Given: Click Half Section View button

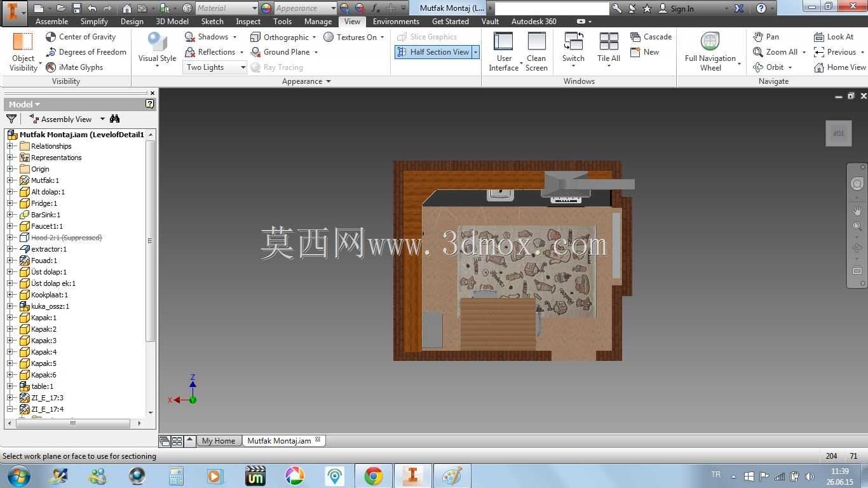Looking at the screenshot, I should coord(433,52).
